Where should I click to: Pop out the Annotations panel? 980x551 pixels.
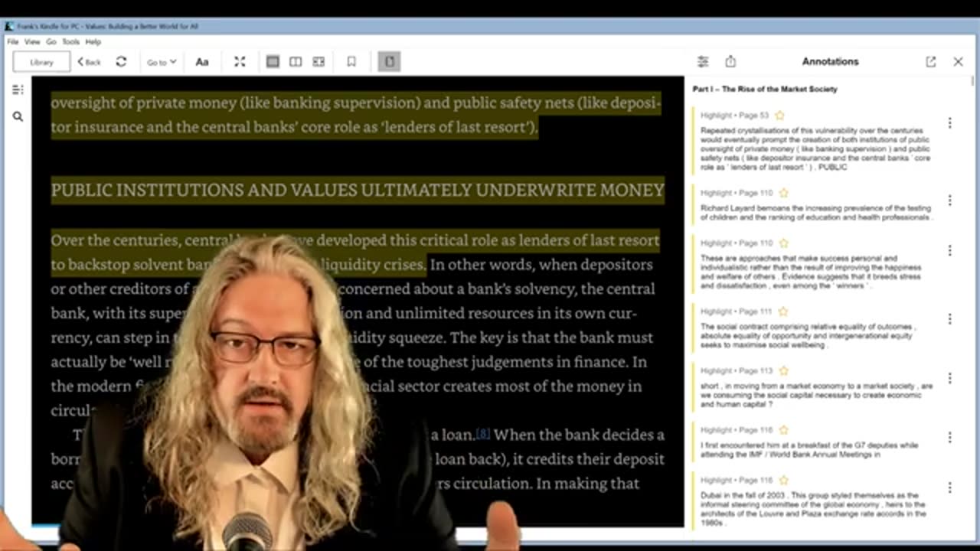pos(931,62)
